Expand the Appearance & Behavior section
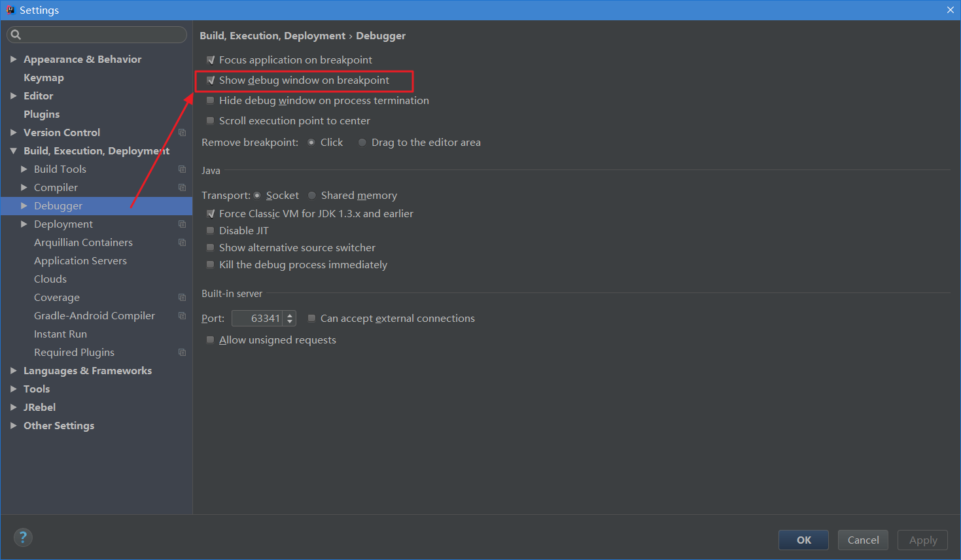 pos(14,59)
